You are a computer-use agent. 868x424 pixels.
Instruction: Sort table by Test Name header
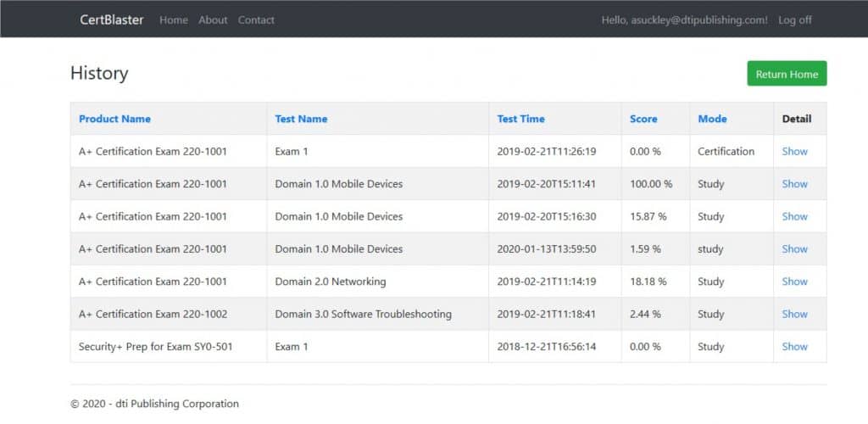[301, 119]
